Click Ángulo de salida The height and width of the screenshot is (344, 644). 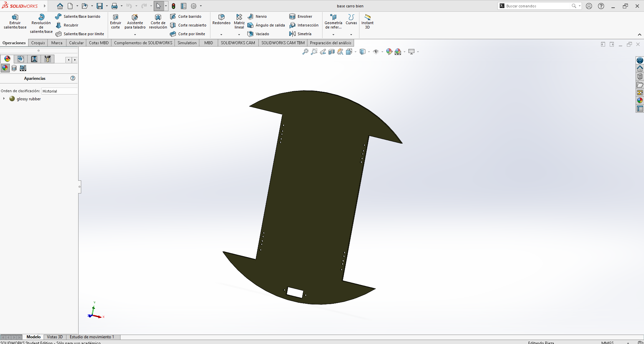[266, 25]
